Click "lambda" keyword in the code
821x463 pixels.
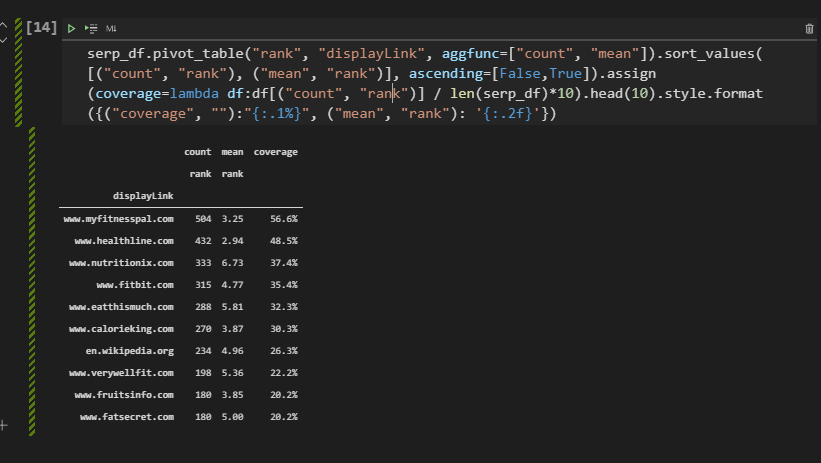coord(194,94)
